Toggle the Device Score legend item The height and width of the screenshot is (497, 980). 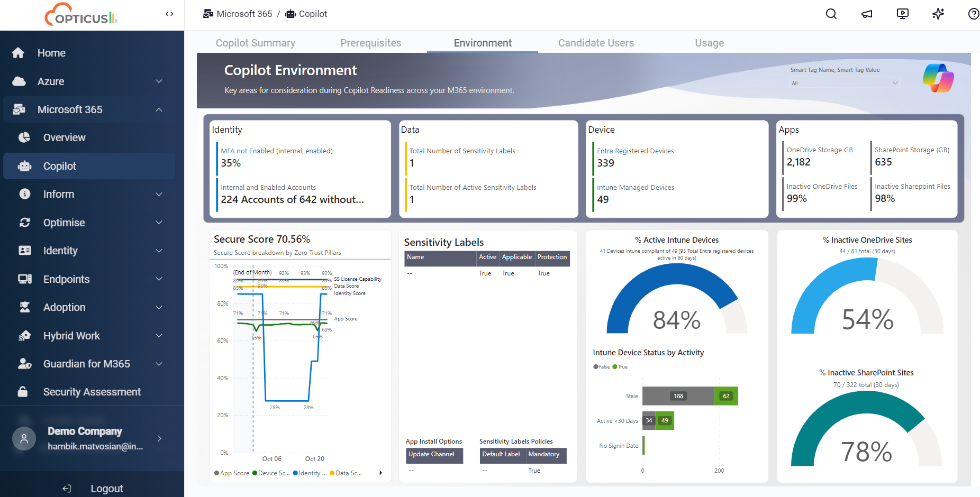point(271,473)
